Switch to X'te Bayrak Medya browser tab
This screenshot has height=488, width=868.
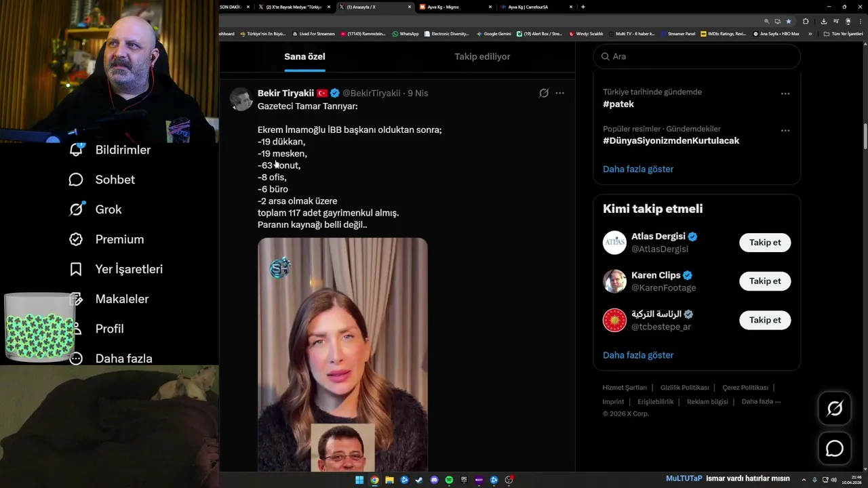[x=294, y=7]
